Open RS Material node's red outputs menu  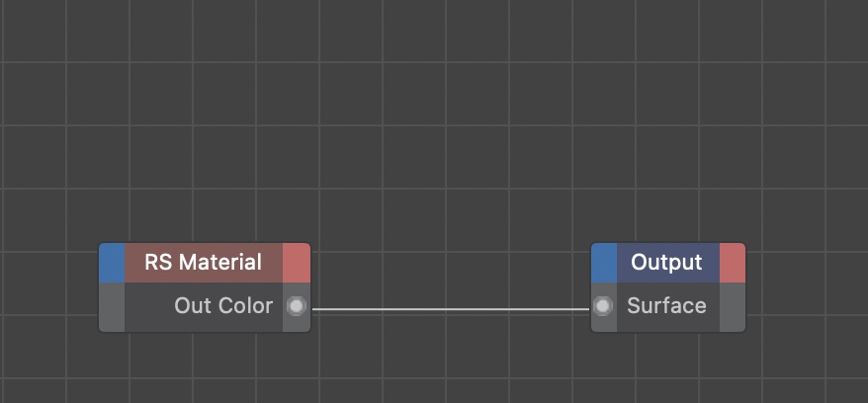click(x=296, y=263)
